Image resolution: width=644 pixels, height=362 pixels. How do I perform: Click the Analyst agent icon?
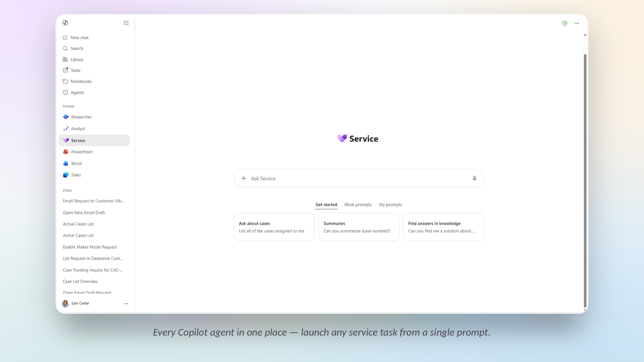tap(66, 129)
